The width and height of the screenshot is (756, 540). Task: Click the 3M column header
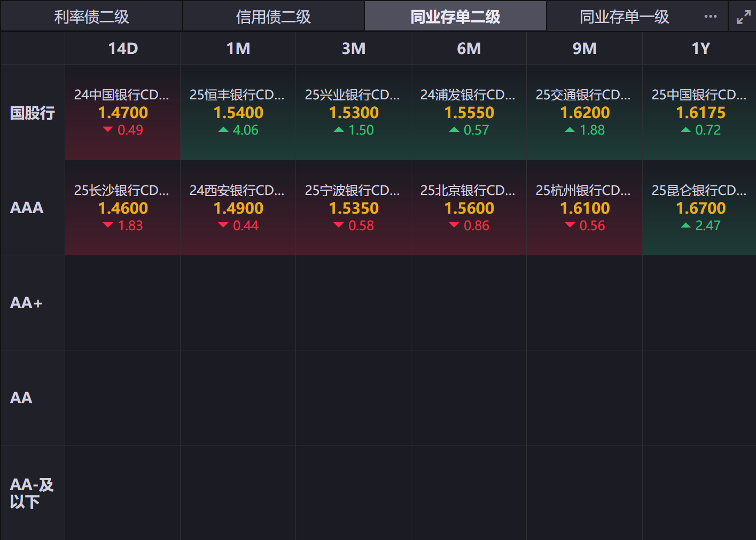click(354, 49)
